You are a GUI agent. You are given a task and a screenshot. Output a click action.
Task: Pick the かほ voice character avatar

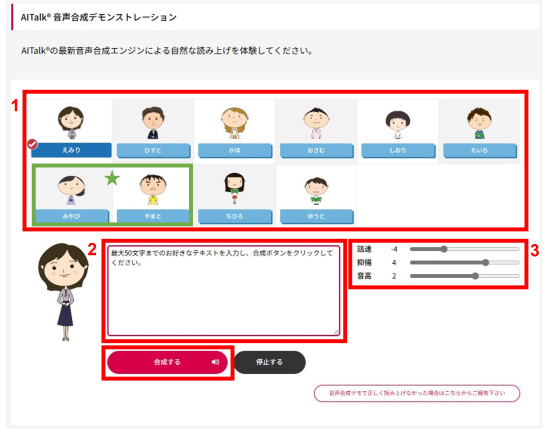click(x=234, y=122)
